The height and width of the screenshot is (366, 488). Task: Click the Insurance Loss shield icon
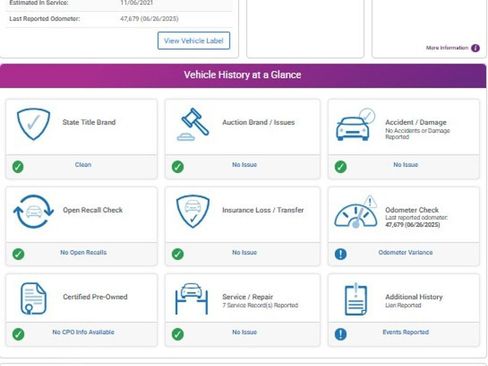click(x=193, y=211)
